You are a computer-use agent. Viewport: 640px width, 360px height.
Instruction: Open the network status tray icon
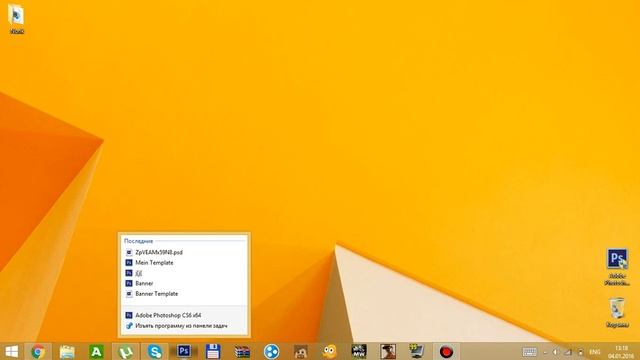(x=568, y=352)
